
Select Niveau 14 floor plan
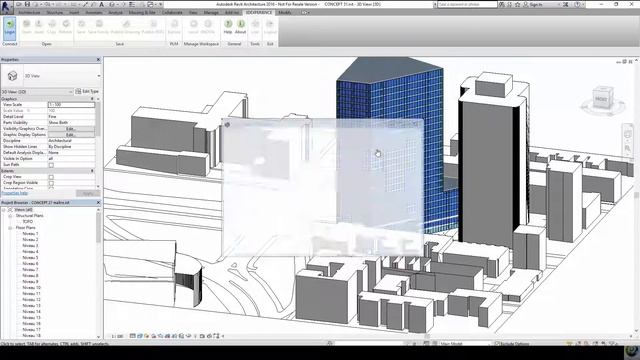[31, 311]
